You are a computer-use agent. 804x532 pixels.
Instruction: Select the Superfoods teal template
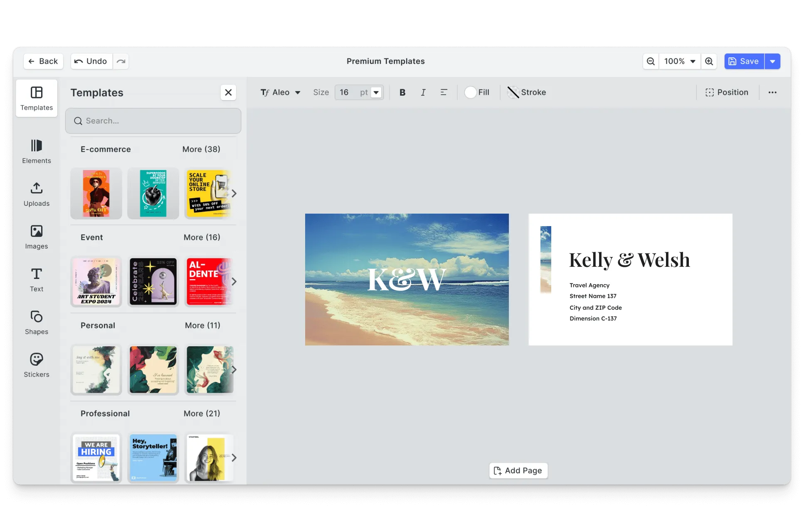click(x=153, y=194)
